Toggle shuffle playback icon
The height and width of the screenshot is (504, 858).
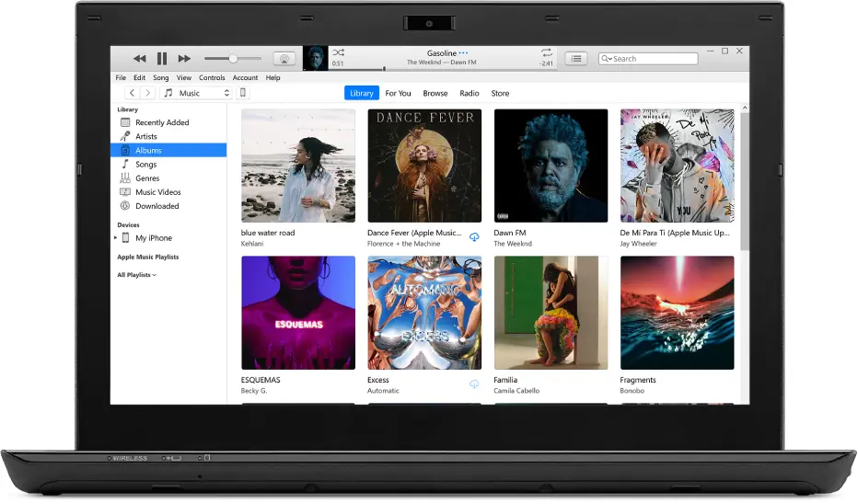pyautogui.click(x=339, y=52)
